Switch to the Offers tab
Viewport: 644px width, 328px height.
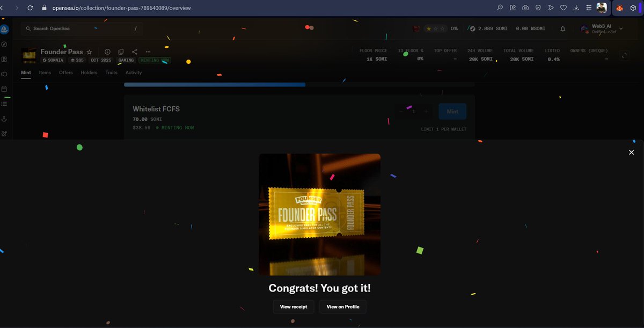(x=66, y=72)
